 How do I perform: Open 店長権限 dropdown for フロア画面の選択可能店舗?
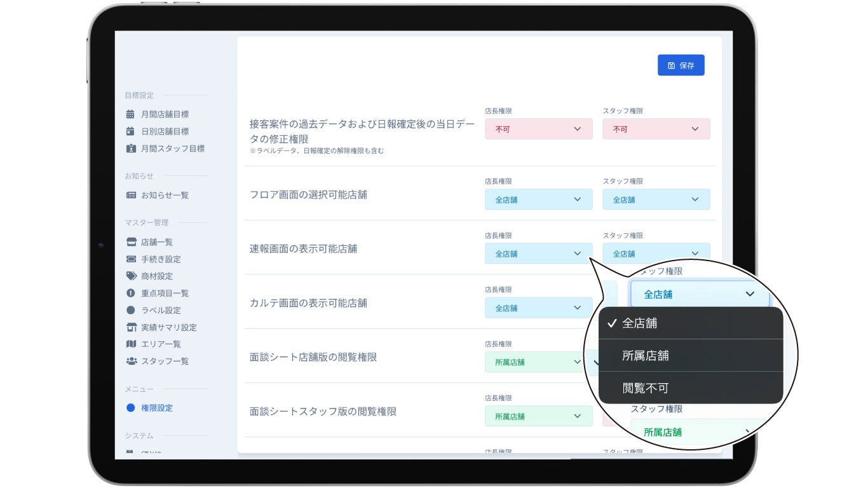(539, 200)
